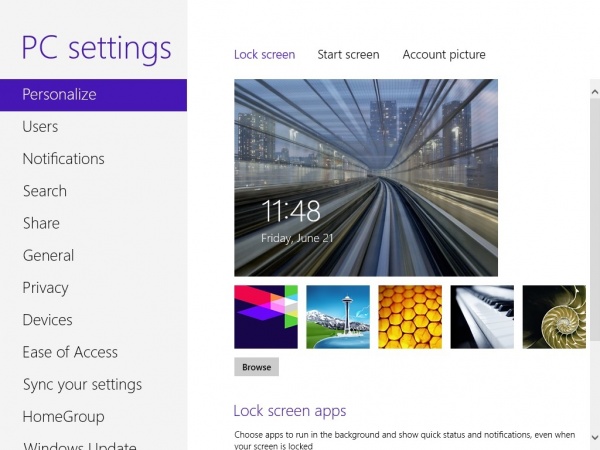
Task: Switch to the Lock screen tab
Action: [264, 54]
